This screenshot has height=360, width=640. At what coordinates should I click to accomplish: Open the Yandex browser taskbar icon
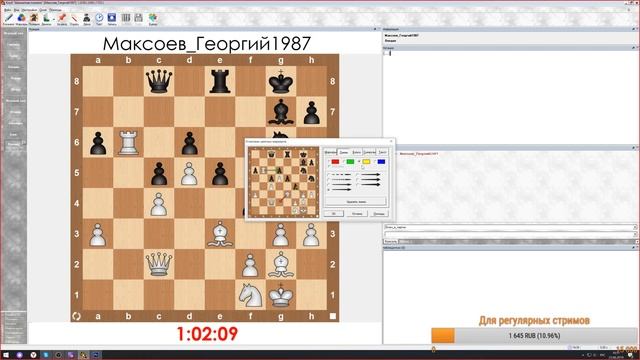(33, 355)
